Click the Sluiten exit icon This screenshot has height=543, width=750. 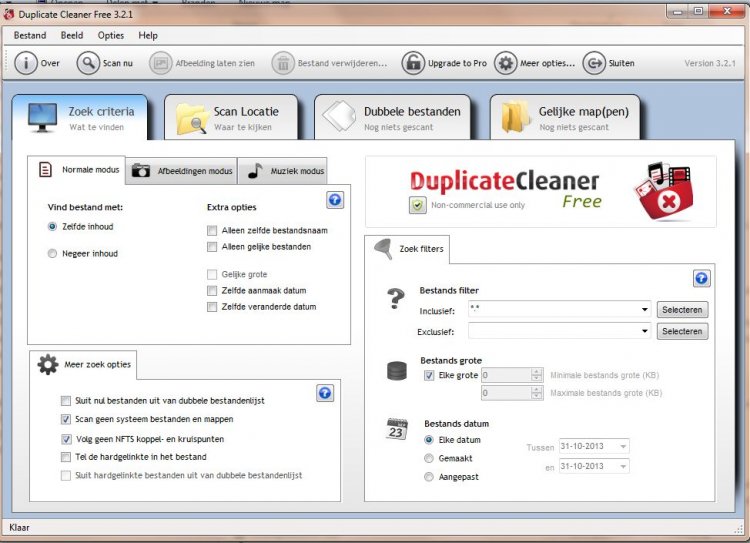click(x=594, y=63)
